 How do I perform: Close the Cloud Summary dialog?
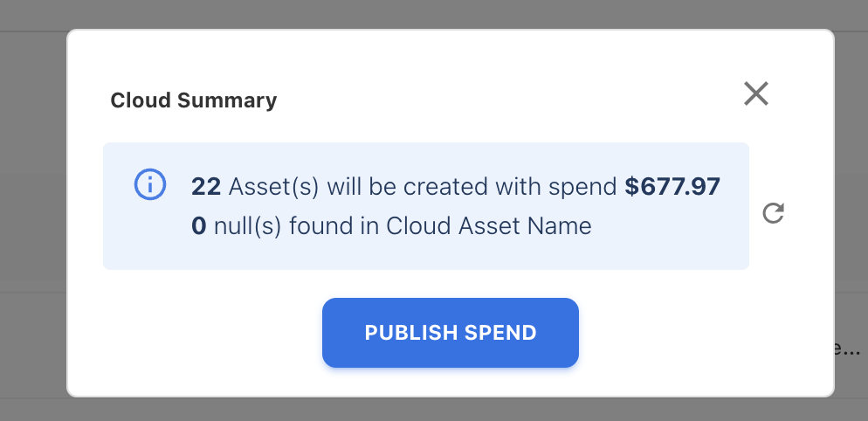755,93
